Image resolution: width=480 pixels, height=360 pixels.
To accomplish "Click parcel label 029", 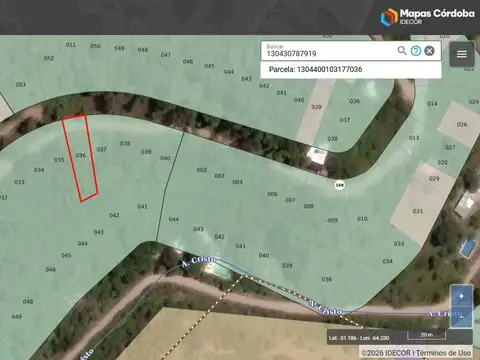I will click(434, 179).
